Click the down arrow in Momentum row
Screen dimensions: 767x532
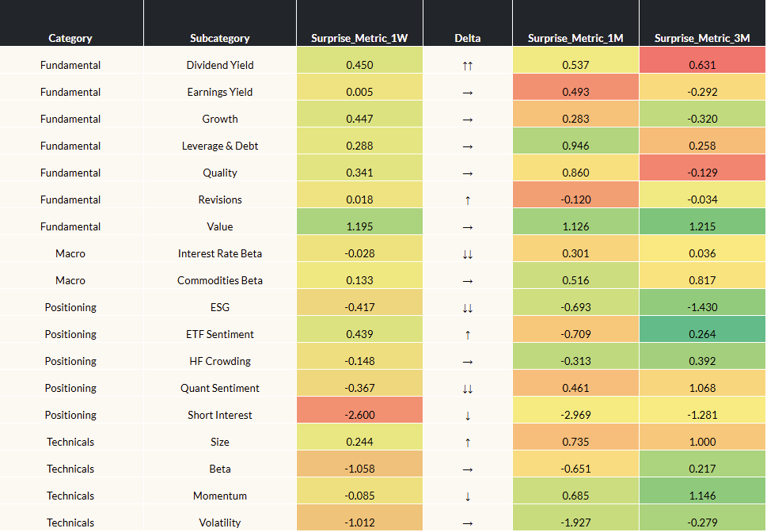[468, 496]
